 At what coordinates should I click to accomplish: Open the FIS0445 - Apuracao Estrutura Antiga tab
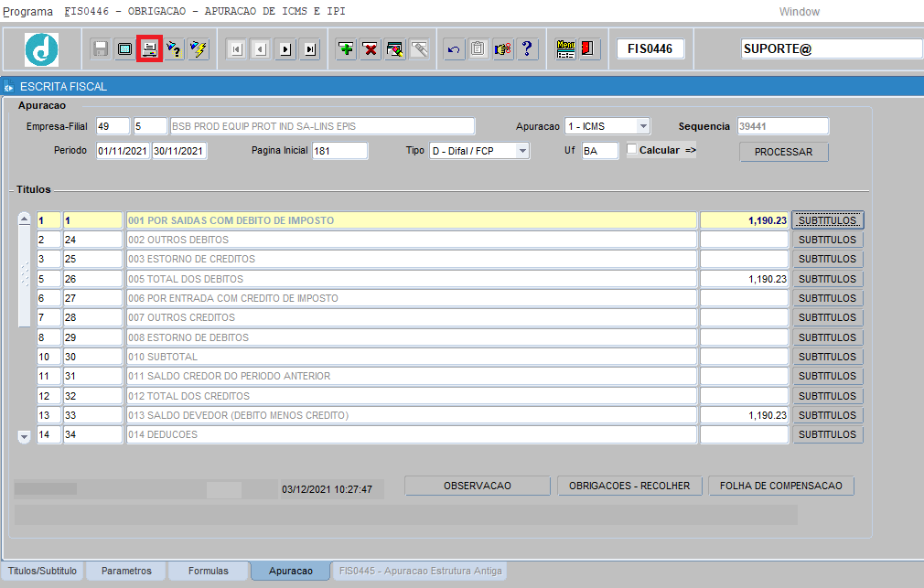[420, 571]
